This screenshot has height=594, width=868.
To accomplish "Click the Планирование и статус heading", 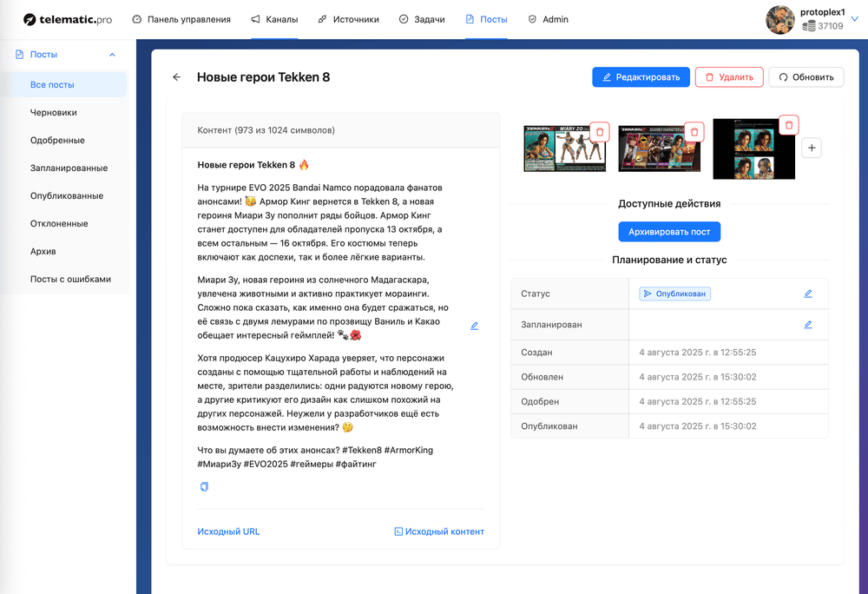I will 669,260.
